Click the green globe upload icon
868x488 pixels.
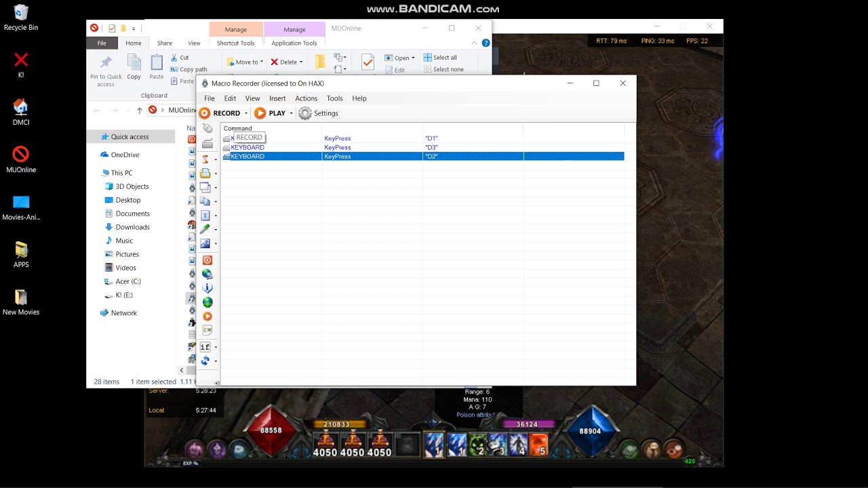click(x=208, y=302)
